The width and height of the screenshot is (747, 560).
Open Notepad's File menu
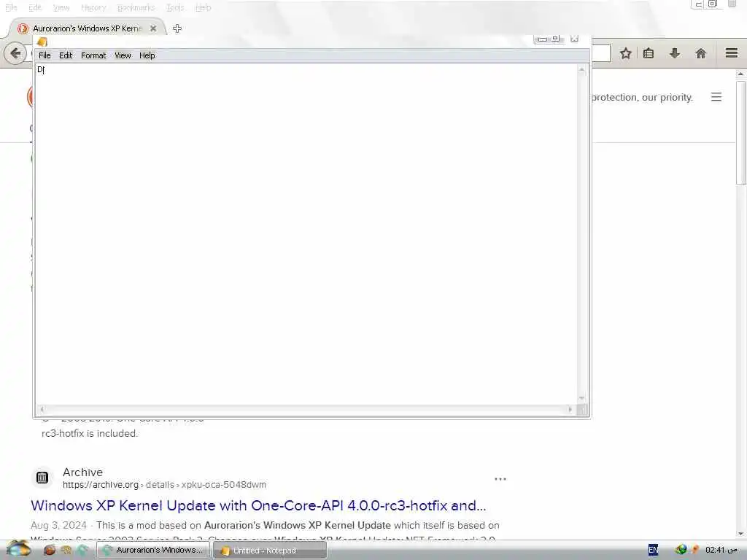pyautogui.click(x=44, y=55)
